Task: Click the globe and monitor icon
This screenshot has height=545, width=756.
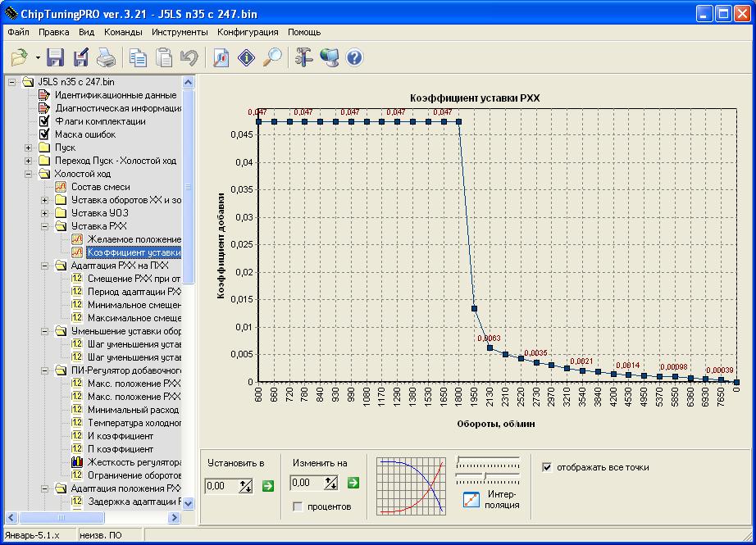Action: pyautogui.click(x=330, y=57)
